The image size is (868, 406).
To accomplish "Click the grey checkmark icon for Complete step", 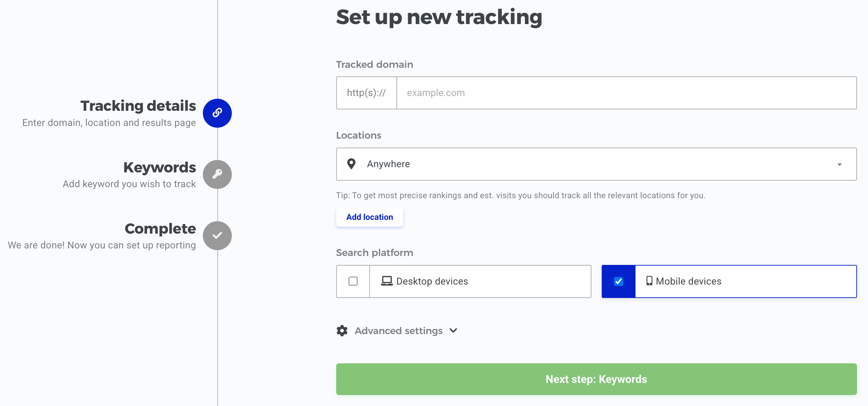I will coord(217,235).
